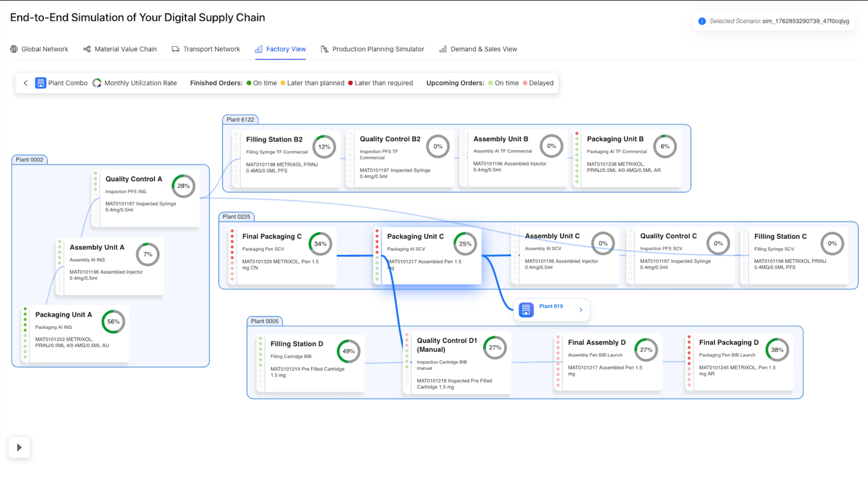Click the 56% utilization donut on Packaging Unit A
This screenshot has width=868, height=479.
(113, 322)
